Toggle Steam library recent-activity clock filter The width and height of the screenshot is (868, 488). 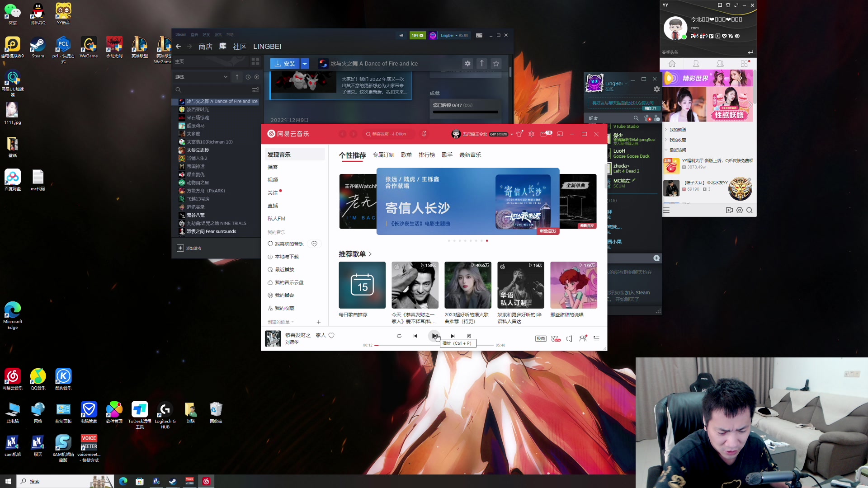pos(248,77)
